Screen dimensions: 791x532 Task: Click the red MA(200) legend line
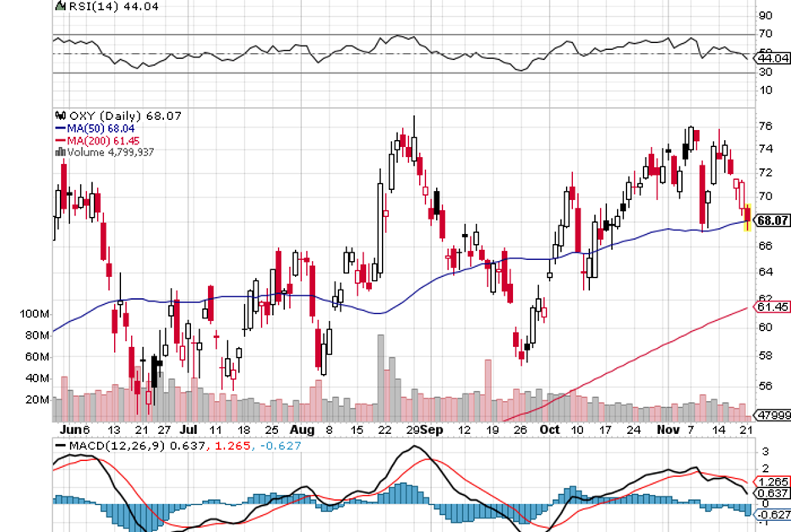tap(59, 139)
